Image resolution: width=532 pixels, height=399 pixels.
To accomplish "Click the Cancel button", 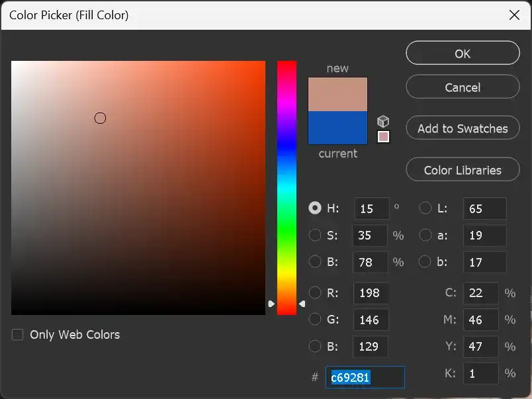I will pos(463,87).
